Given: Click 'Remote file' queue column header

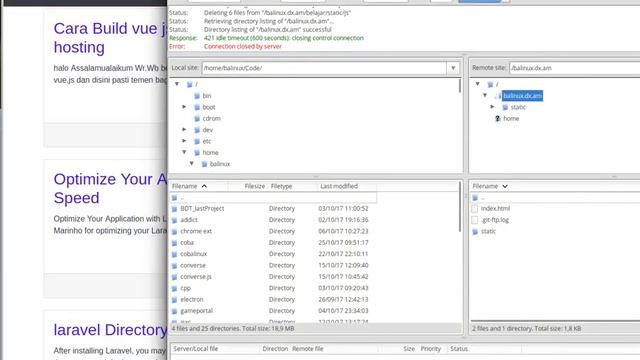Looking at the screenshot, I should [307, 349].
